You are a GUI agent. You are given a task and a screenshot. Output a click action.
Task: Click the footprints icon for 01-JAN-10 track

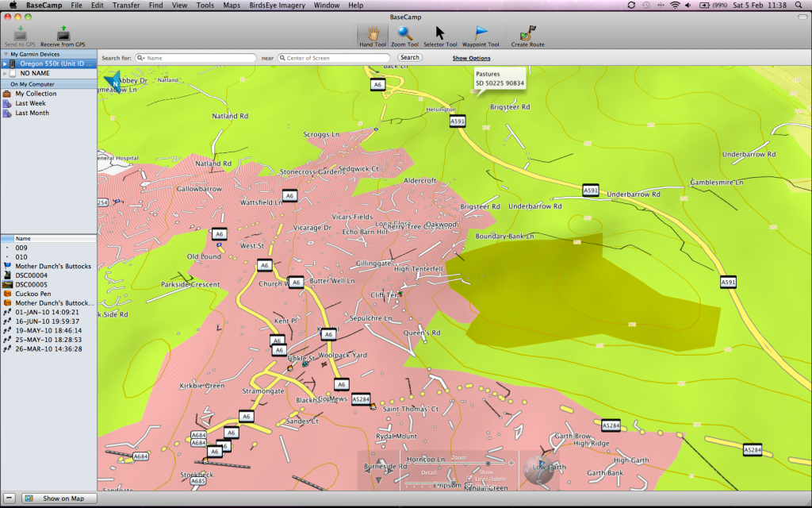(7, 312)
